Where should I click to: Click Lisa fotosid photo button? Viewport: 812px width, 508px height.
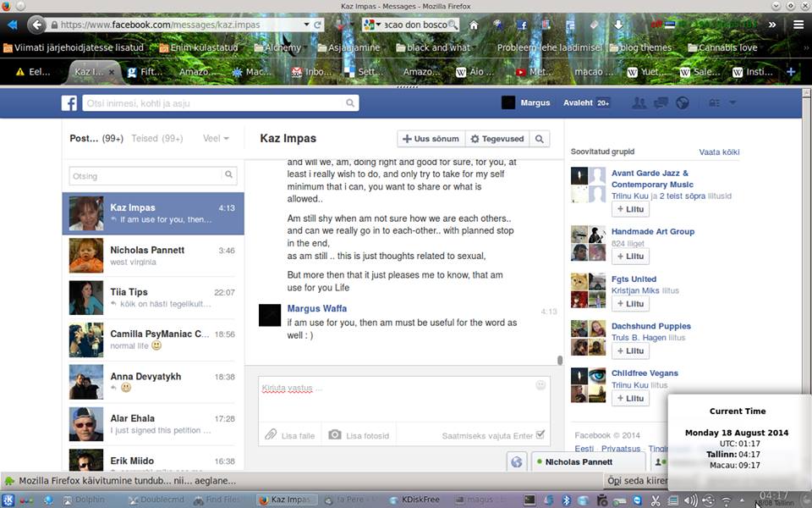359,435
